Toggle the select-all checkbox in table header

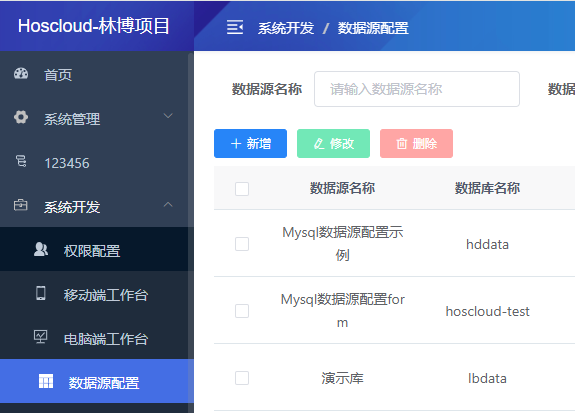242,189
